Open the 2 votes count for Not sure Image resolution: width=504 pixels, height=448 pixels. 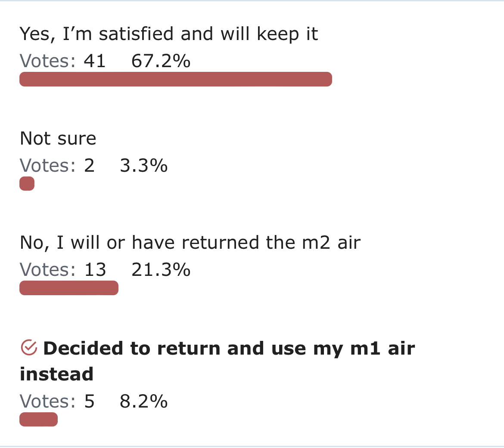(x=89, y=166)
